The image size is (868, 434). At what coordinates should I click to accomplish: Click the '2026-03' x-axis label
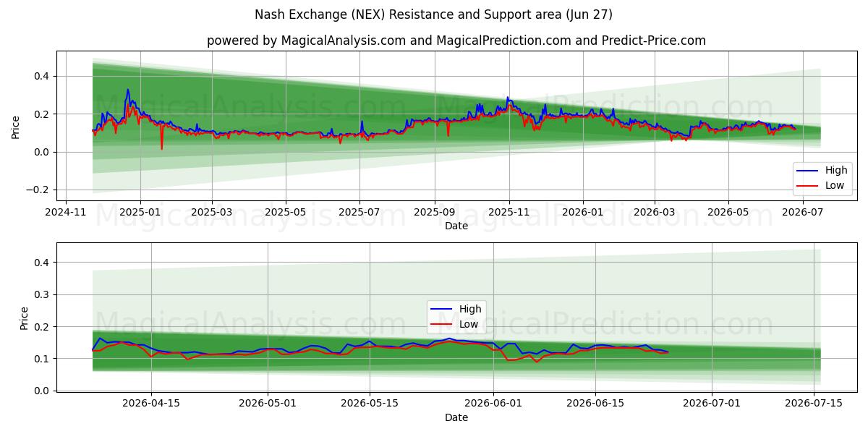654,212
